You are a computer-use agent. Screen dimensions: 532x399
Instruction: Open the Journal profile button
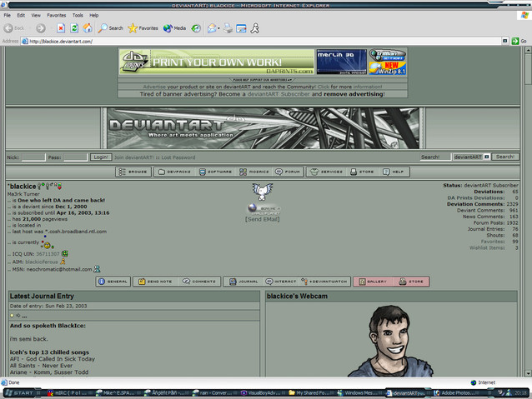pos(243,282)
